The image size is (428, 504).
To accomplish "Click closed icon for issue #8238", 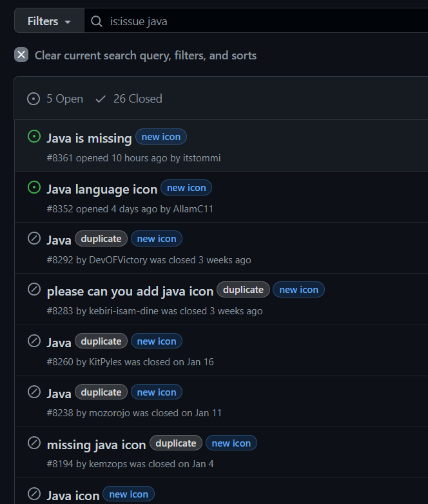I will coord(34,392).
